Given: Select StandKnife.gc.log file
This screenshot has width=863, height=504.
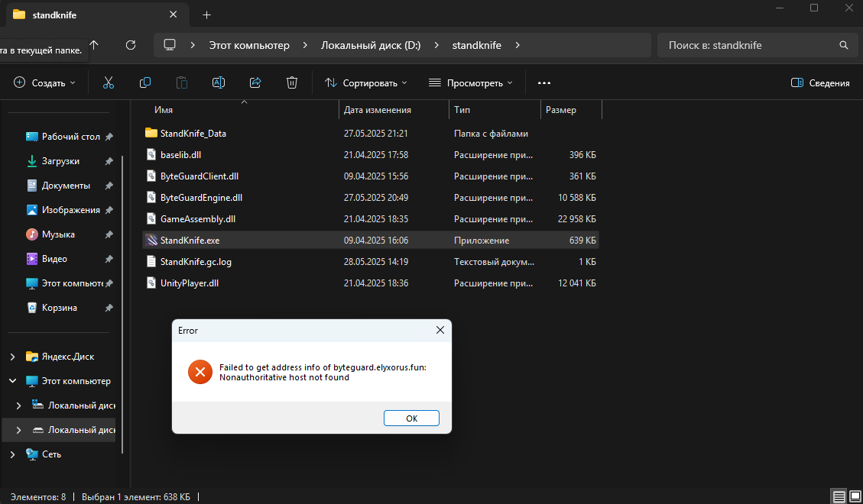Looking at the screenshot, I should pyautogui.click(x=371, y=262).
